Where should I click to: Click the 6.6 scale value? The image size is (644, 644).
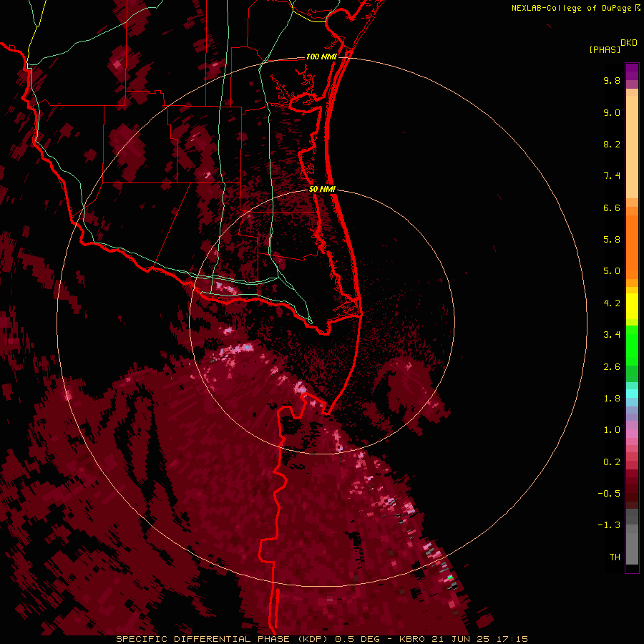coord(612,208)
